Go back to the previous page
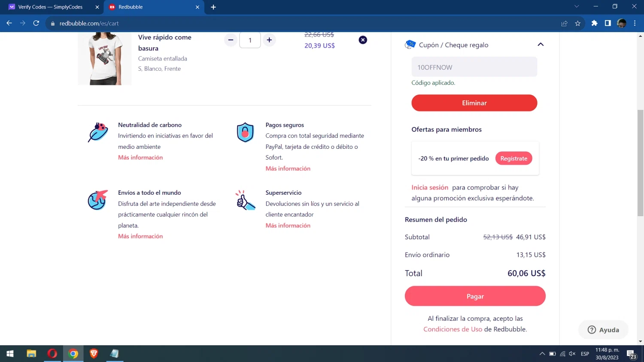Viewport: 644px width, 362px height. point(9,23)
